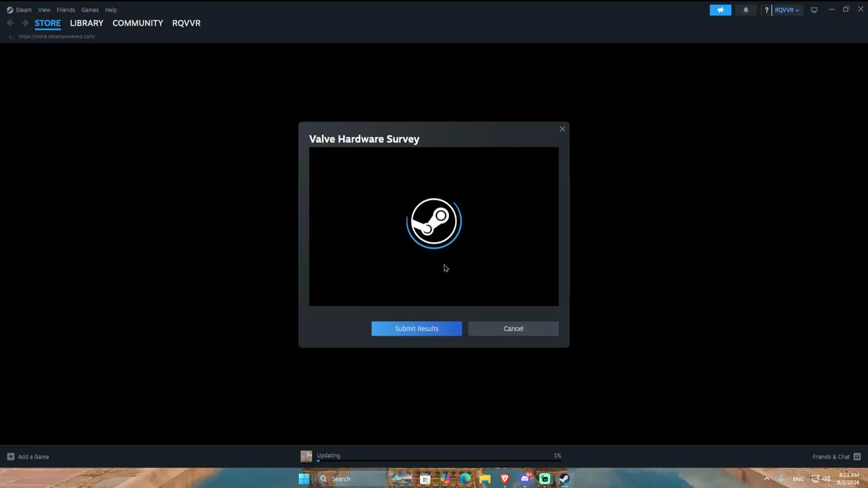Screen dimensions: 868x488
Task: Launch Microsoft Copilot from the taskbar
Action: [445, 479]
